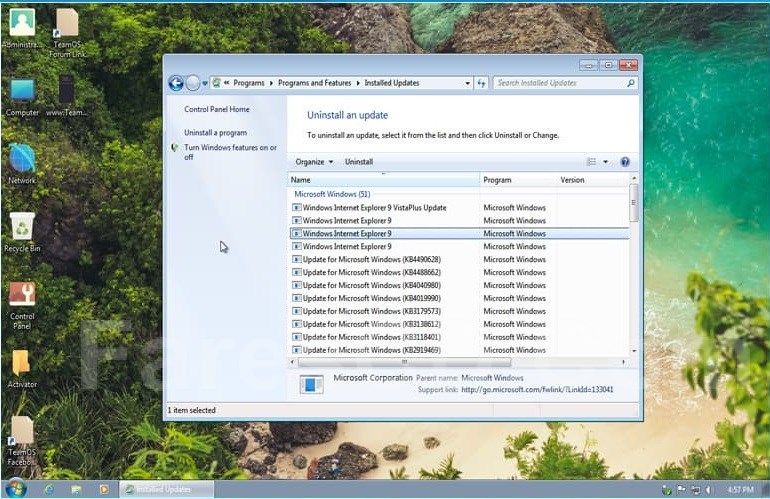Viewport: 770px width, 499px height.
Task: Open the recent pages dropdown arrow
Action: pos(205,83)
